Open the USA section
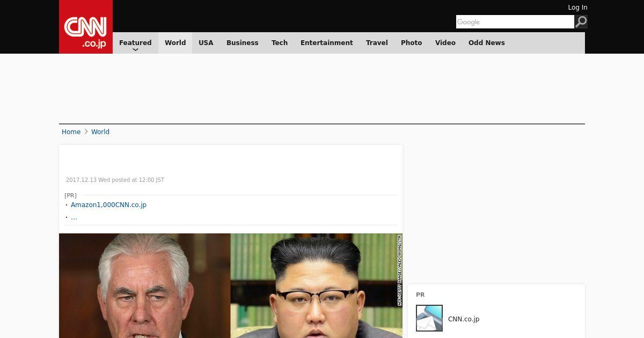644x338 pixels. 206,43
